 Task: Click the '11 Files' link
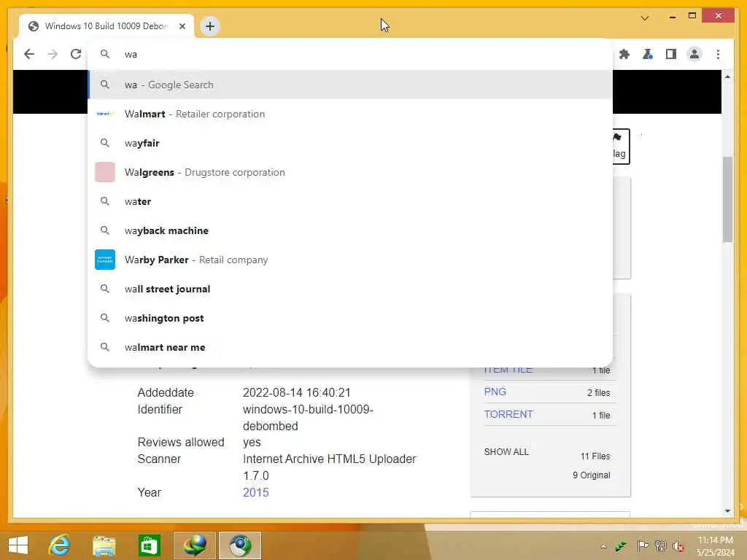pos(595,456)
